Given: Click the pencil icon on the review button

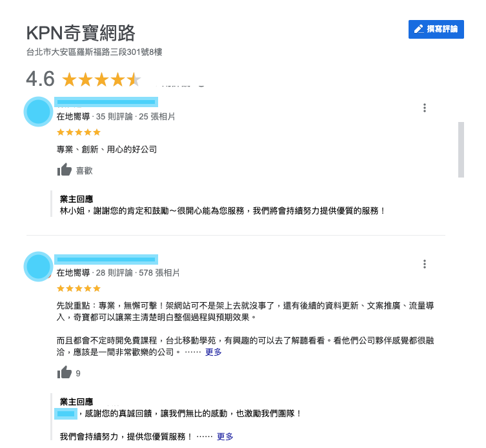Looking at the screenshot, I should pyautogui.click(x=419, y=29).
